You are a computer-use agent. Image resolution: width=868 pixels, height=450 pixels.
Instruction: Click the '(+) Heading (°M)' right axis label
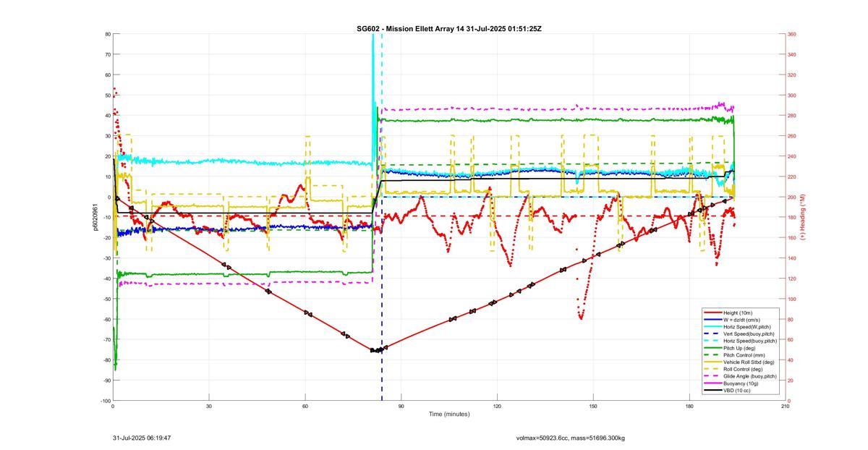[802, 217]
